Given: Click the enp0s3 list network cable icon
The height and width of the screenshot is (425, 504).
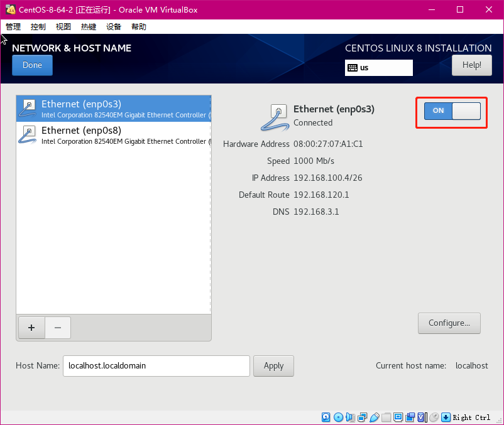Looking at the screenshot, I should (x=28, y=109).
